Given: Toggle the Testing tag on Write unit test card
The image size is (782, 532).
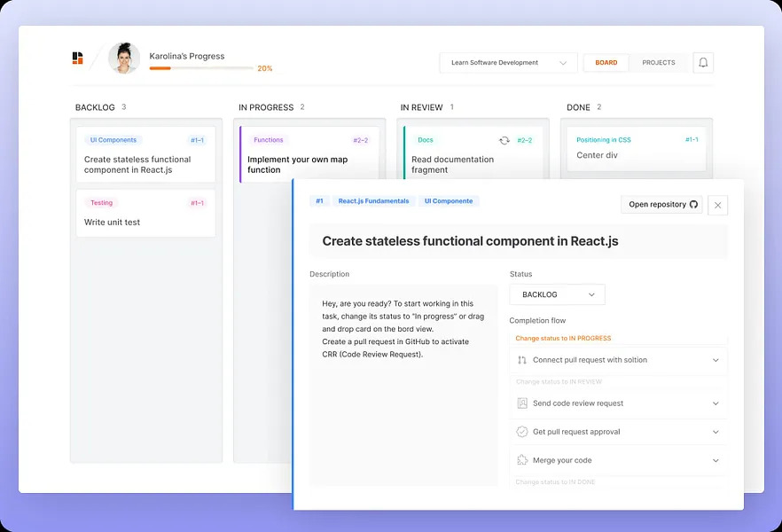Looking at the screenshot, I should tap(101, 202).
